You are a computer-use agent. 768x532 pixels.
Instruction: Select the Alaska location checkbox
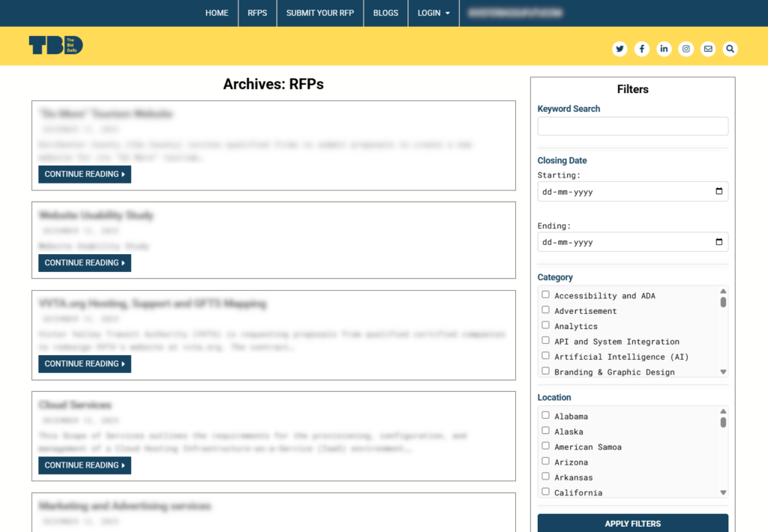(x=546, y=430)
